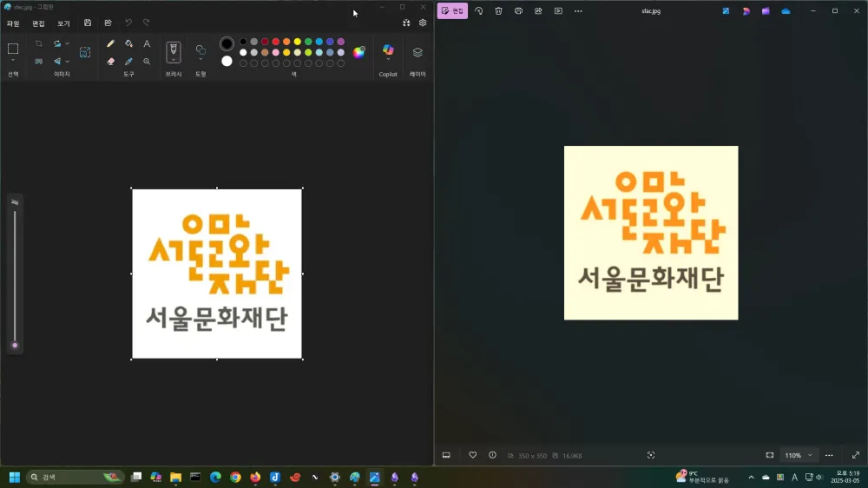Click the 편집 button in Photos
Screen dimensions: 868x488
pyautogui.click(x=452, y=11)
